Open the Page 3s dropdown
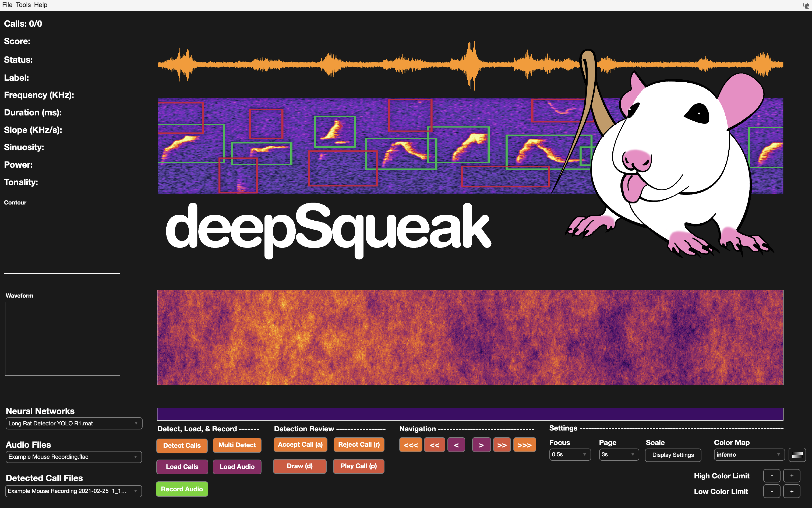Viewport: 812px width, 508px height. pos(619,454)
